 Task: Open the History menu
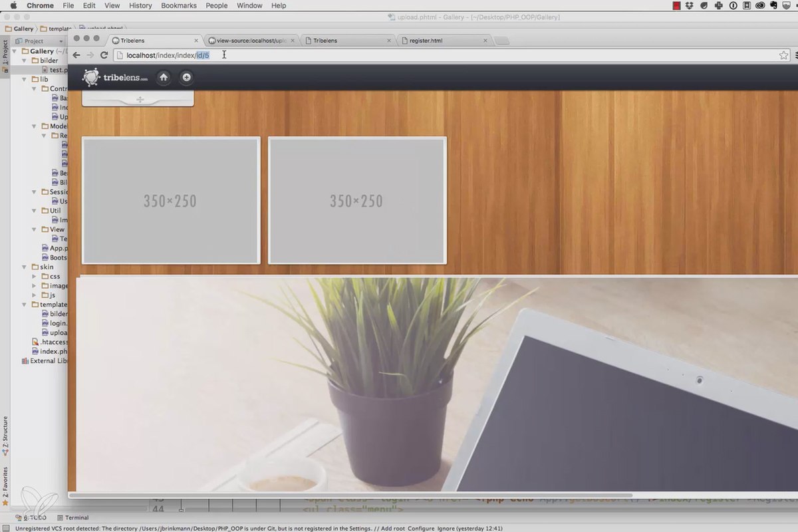click(x=140, y=5)
